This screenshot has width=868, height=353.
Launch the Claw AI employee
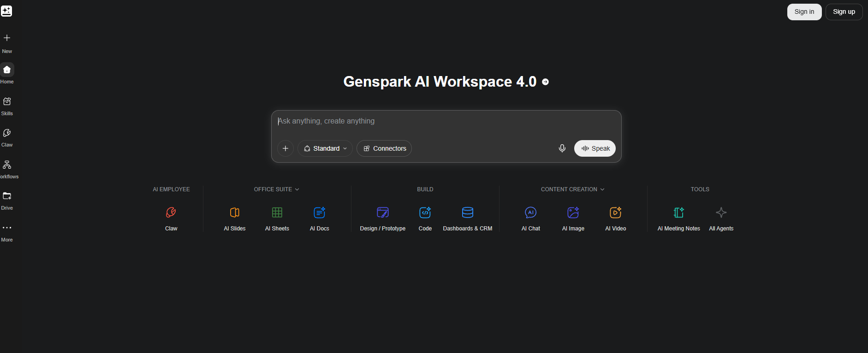(x=171, y=218)
